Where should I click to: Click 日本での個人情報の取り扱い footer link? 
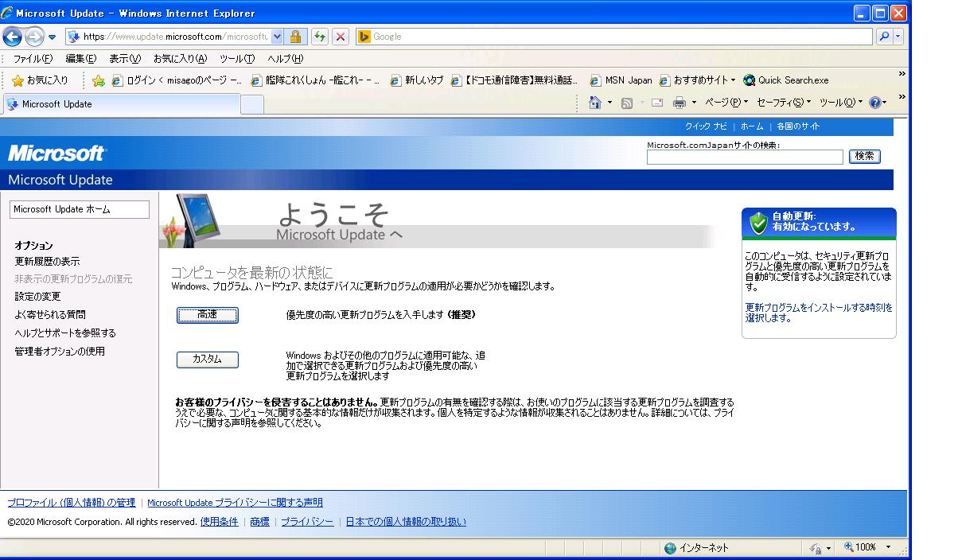[406, 522]
